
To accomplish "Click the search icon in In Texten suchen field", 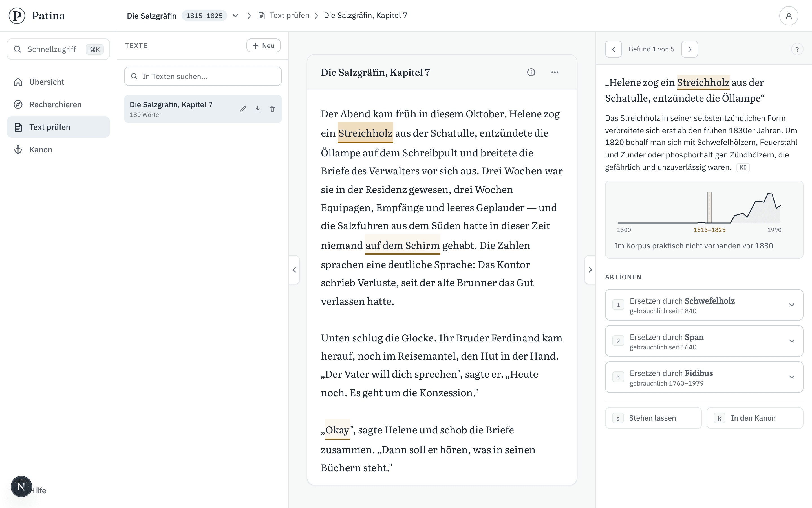I will tap(134, 76).
